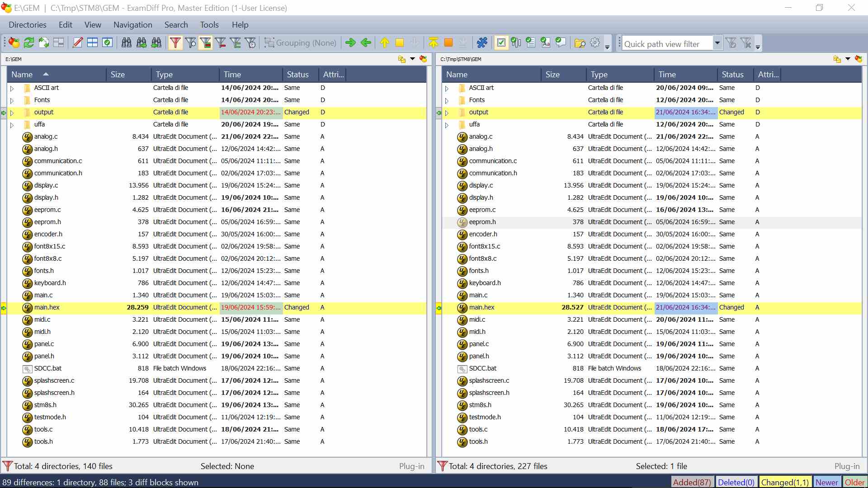This screenshot has height=488, width=868.
Task: Open left pane path history dropdown arrow
Action: tap(412, 59)
